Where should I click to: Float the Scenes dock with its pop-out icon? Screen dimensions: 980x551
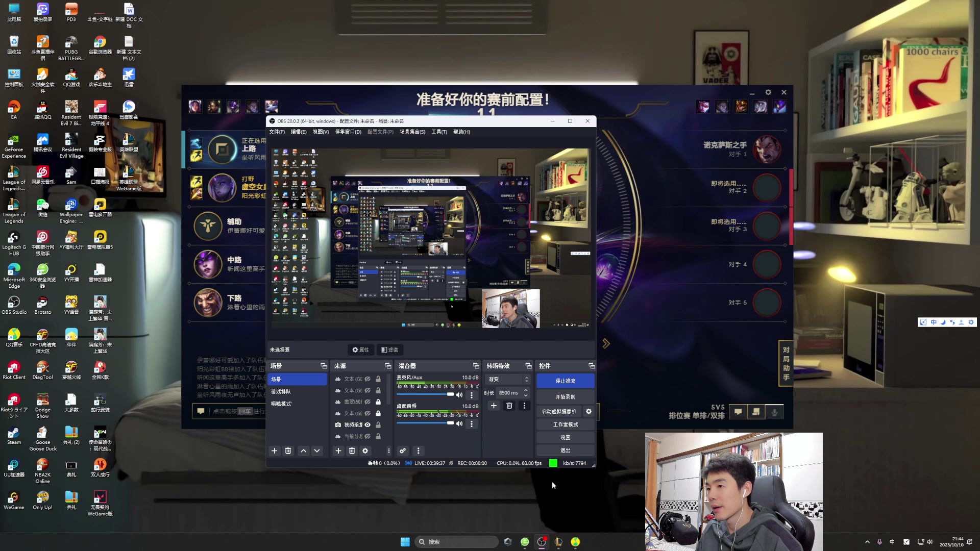324,366
